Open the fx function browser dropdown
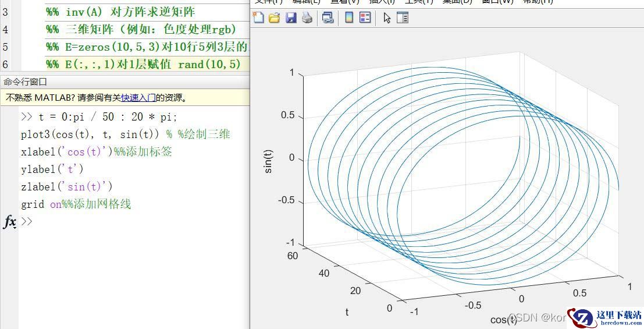 (10, 222)
